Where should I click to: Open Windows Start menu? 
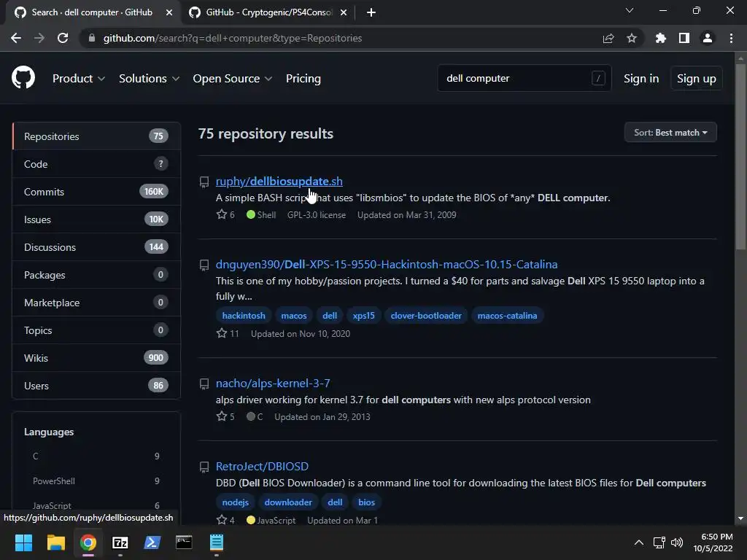(x=23, y=542)
